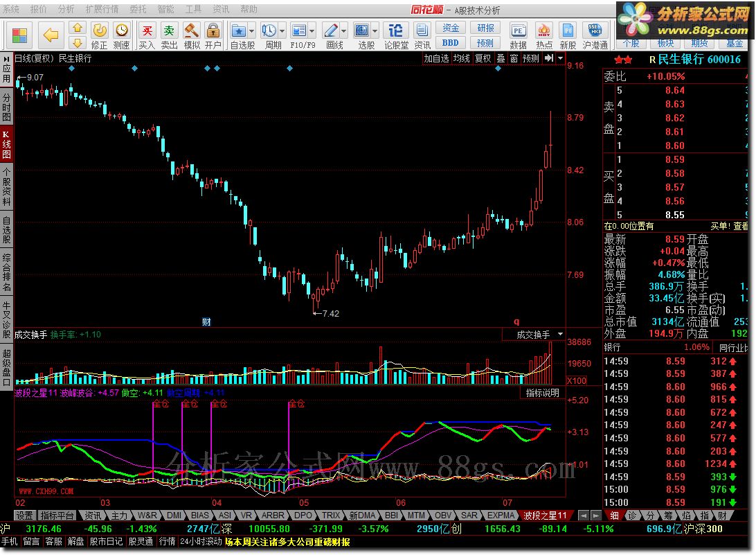This screenshot has width=756, height=555.
Task: Open the chart options dropdown beside 预测
Action: click(x=560, y=58)
